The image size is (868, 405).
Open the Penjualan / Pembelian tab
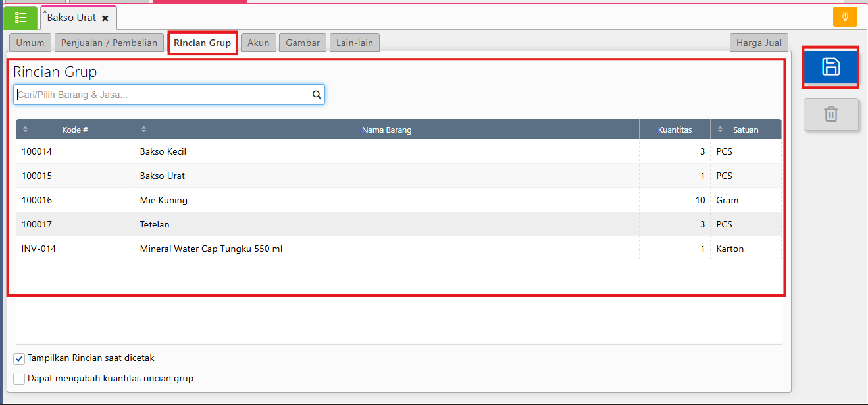(109, 43)
